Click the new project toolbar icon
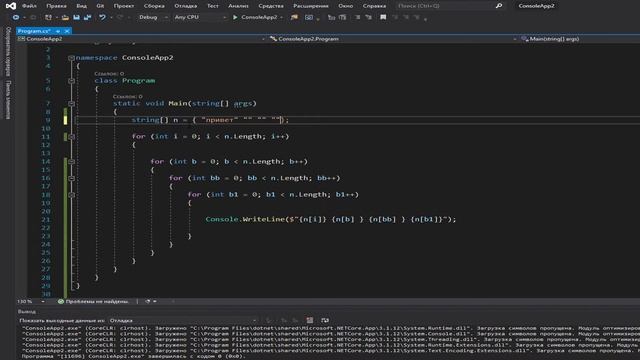Image resolution: width=640 pixels, height=360 pixels. (49, 18)
